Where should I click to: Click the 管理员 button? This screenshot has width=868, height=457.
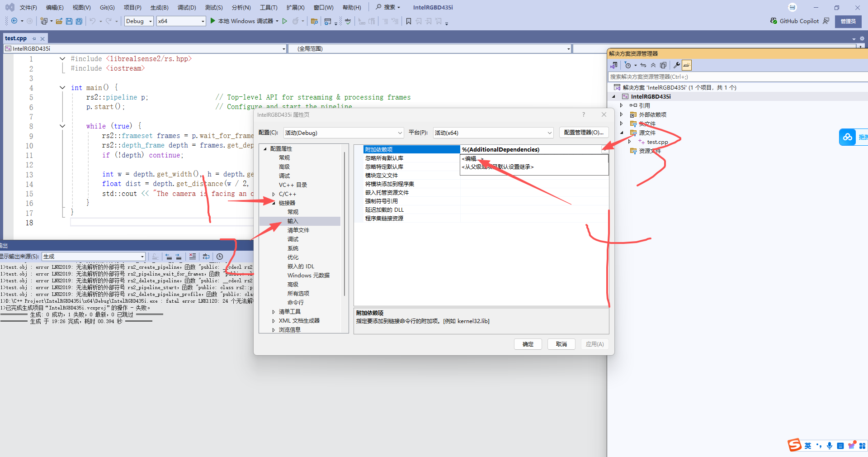[x=848, y=21]
